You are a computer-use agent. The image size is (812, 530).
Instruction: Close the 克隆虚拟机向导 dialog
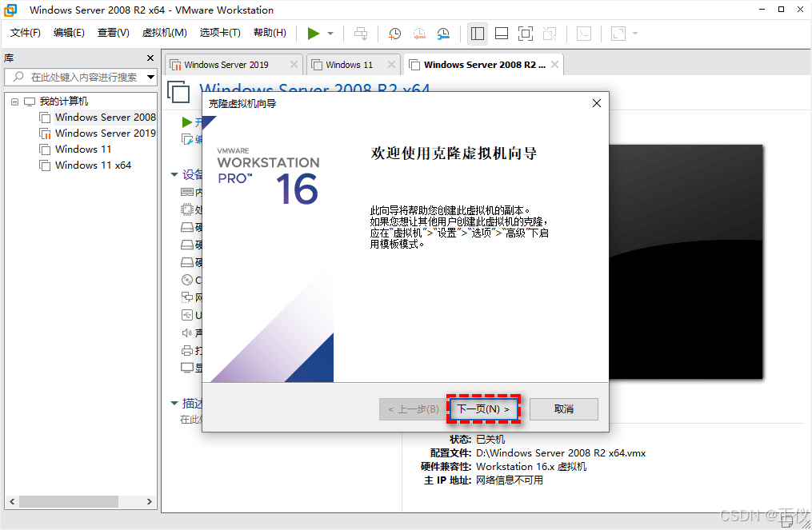click(597, 103)
